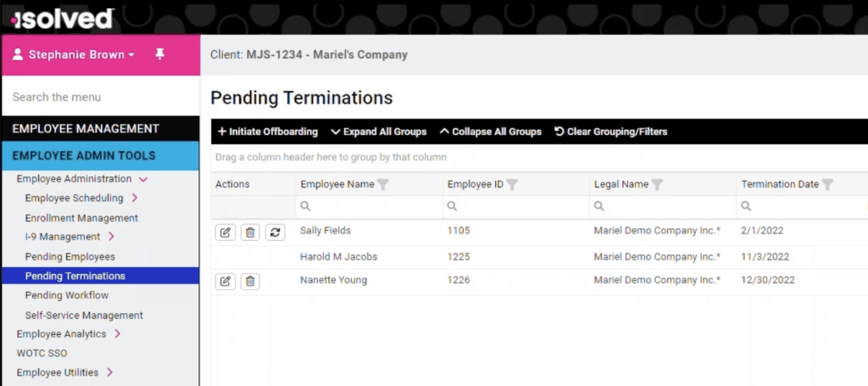Click the search magnifier under Employee ID

pyautogui.click(x=453, y=206)
